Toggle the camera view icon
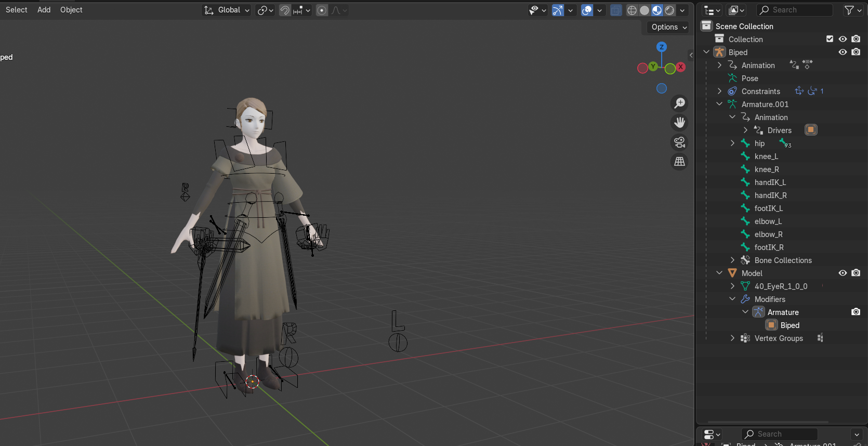The image size is (868, 446). tap(679, 142)
